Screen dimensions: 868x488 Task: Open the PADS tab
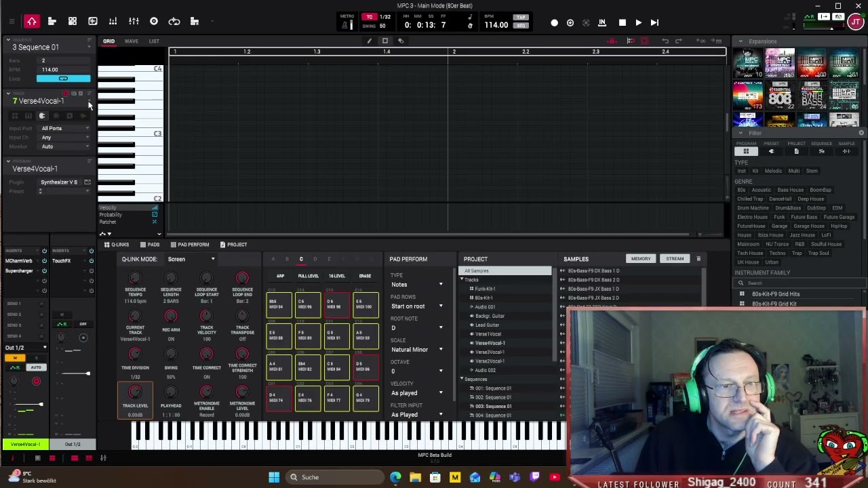(150, 245)
